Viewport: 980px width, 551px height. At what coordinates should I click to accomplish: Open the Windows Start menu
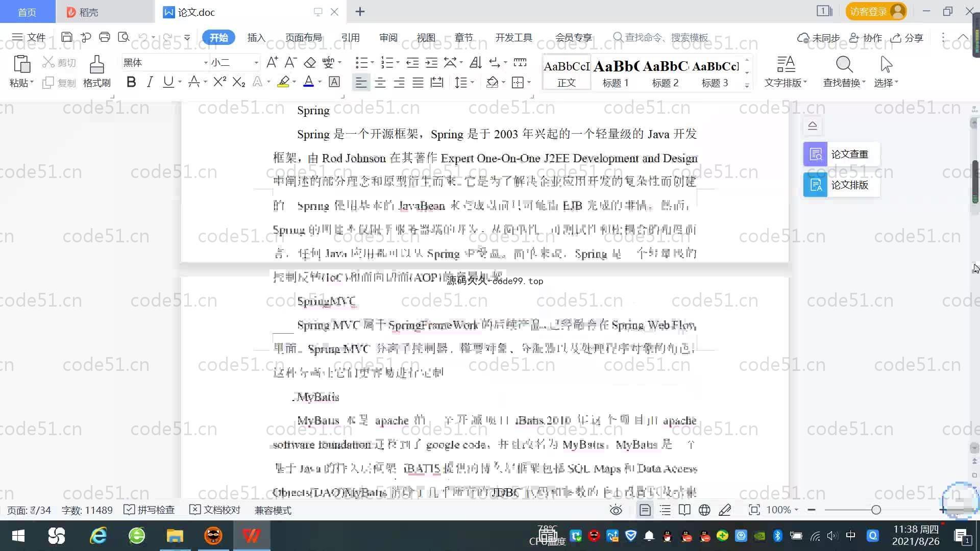point(18,536)
